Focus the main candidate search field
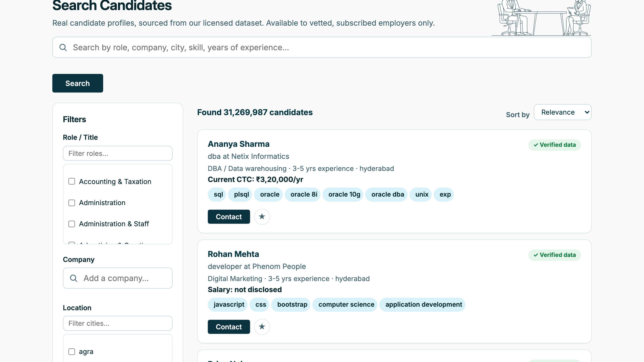This screenshot has width=644, height=362. tap(322, 47)
